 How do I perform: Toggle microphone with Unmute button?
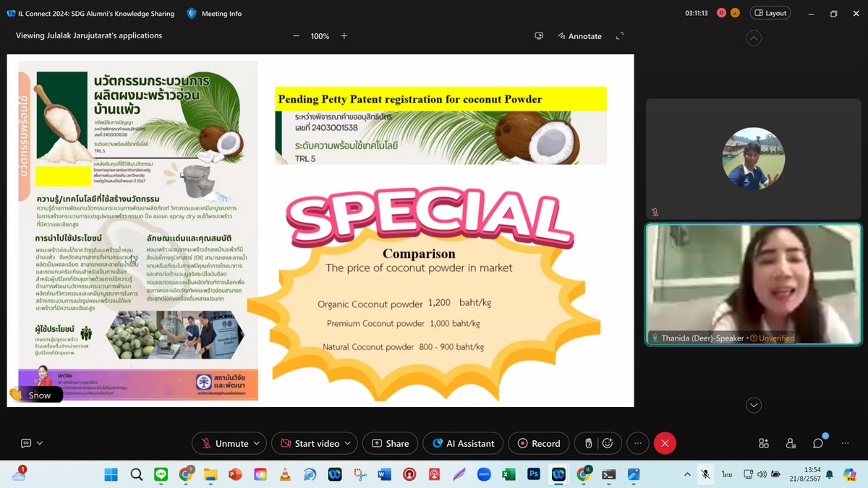click(224, 443)
